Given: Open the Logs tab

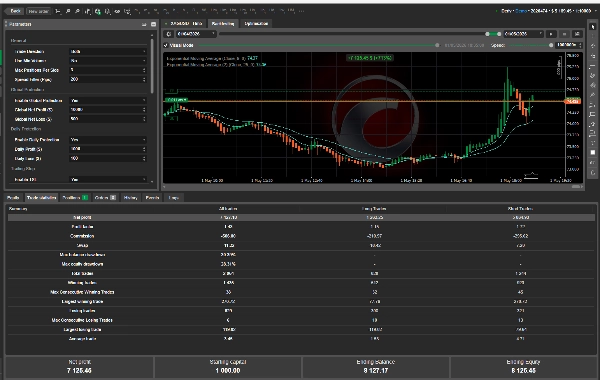Looking at the screenshot, I should pos(174,197).
